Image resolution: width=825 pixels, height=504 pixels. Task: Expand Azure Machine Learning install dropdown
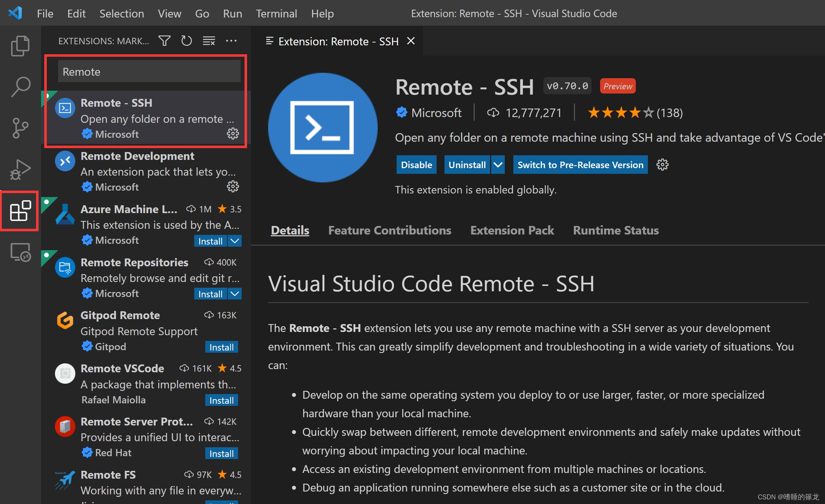(235, 241)
